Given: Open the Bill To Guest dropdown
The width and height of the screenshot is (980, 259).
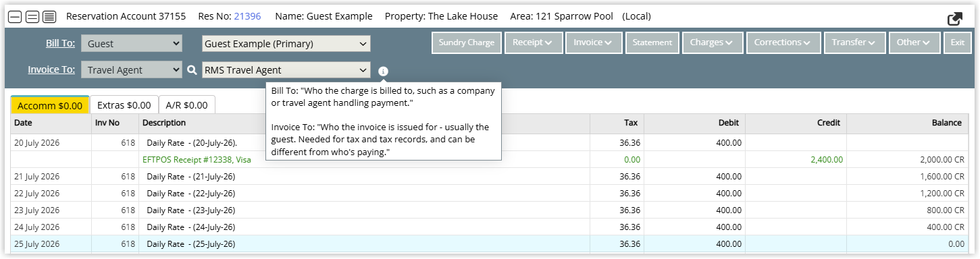Looking at the screenshot, I should click(132, 44).
